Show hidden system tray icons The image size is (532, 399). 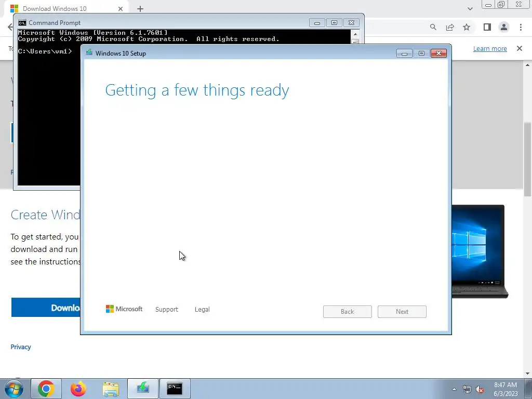pos(454,389)
